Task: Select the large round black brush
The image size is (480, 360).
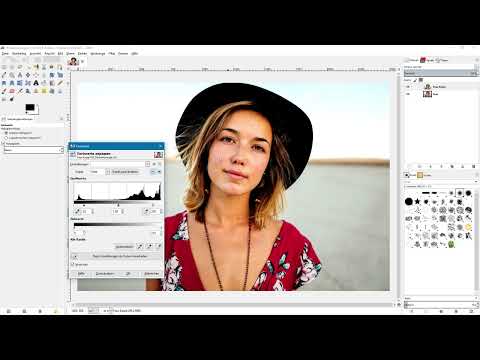Action: click(409, 201)
